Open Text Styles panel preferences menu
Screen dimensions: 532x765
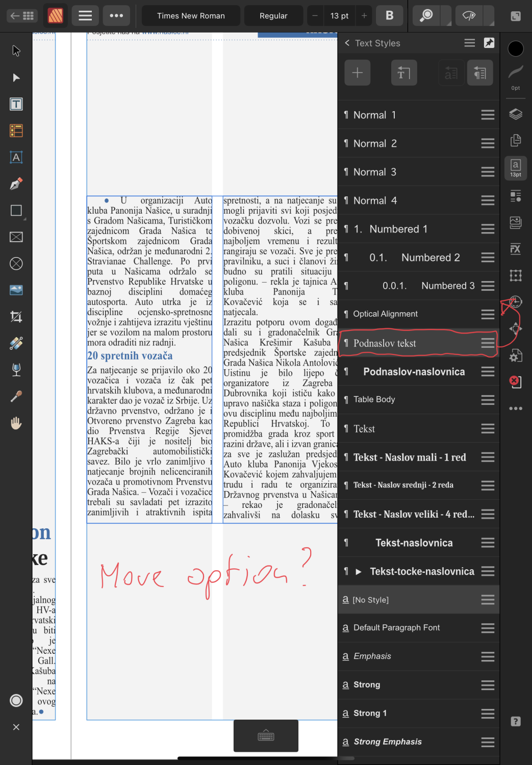click(x=470, y=43)
